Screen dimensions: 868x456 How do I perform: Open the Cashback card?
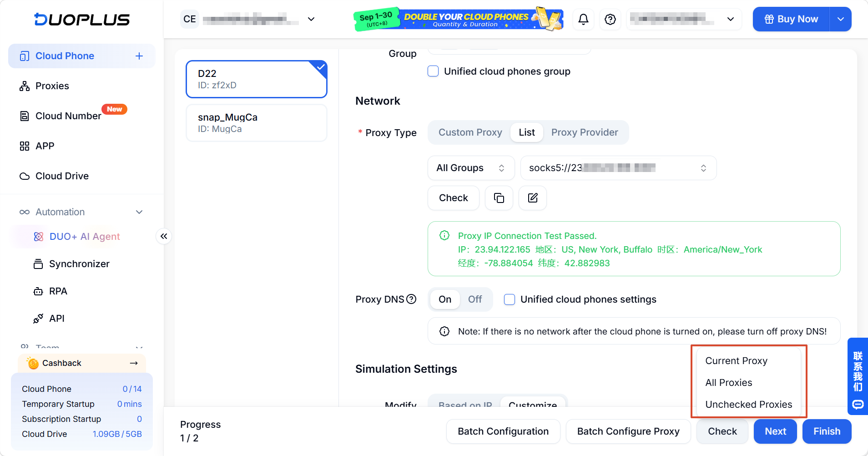click(82, 363)
